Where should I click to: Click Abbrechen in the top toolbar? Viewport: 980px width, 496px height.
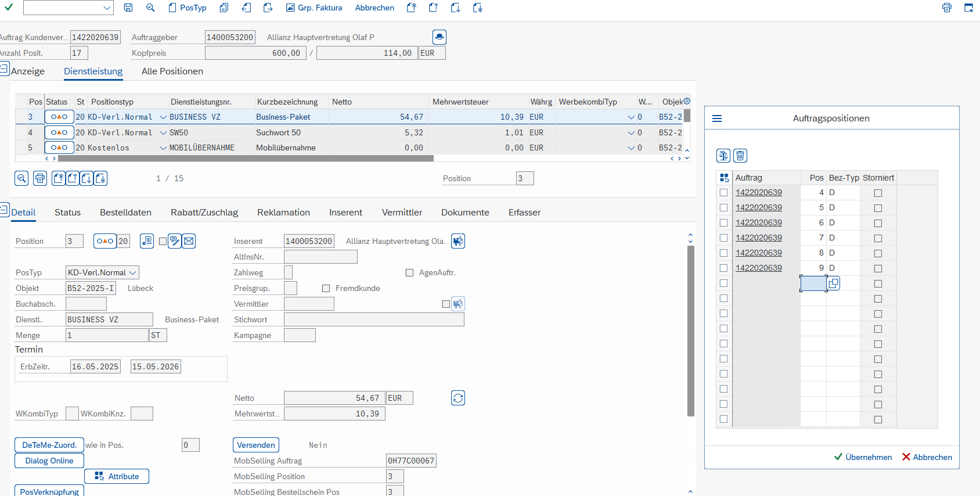374,8
